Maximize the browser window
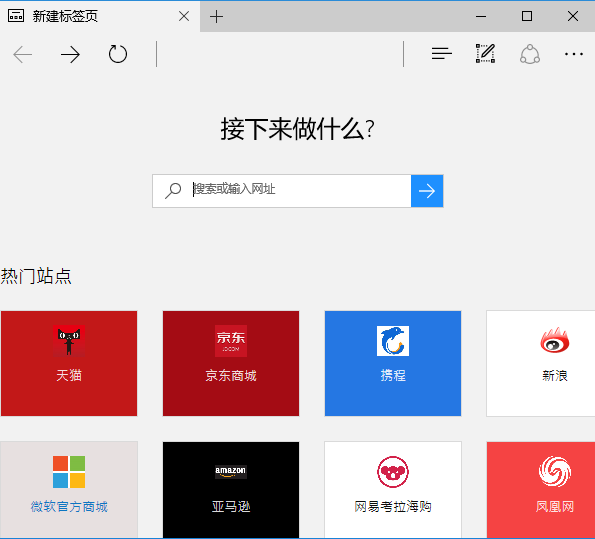The image size is (595, 539). 527,16
